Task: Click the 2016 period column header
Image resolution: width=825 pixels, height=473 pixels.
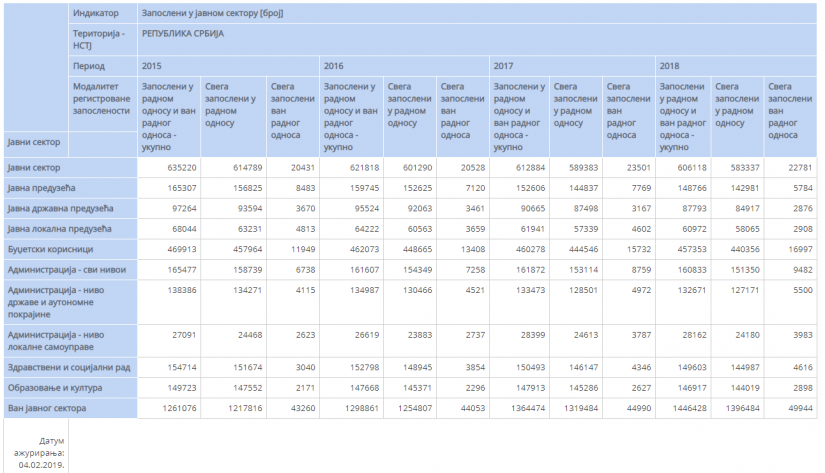Action: click(x=333, y=65)
